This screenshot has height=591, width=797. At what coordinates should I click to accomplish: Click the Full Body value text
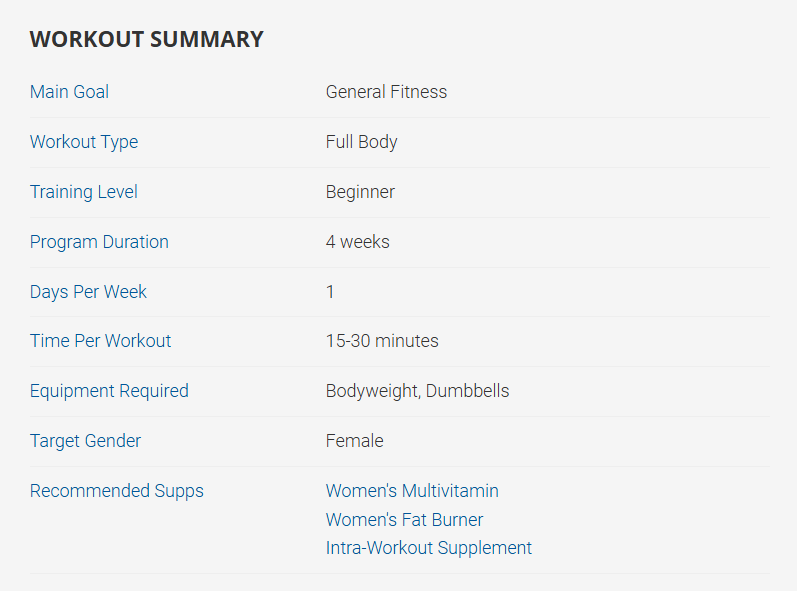tap(361, 142)
